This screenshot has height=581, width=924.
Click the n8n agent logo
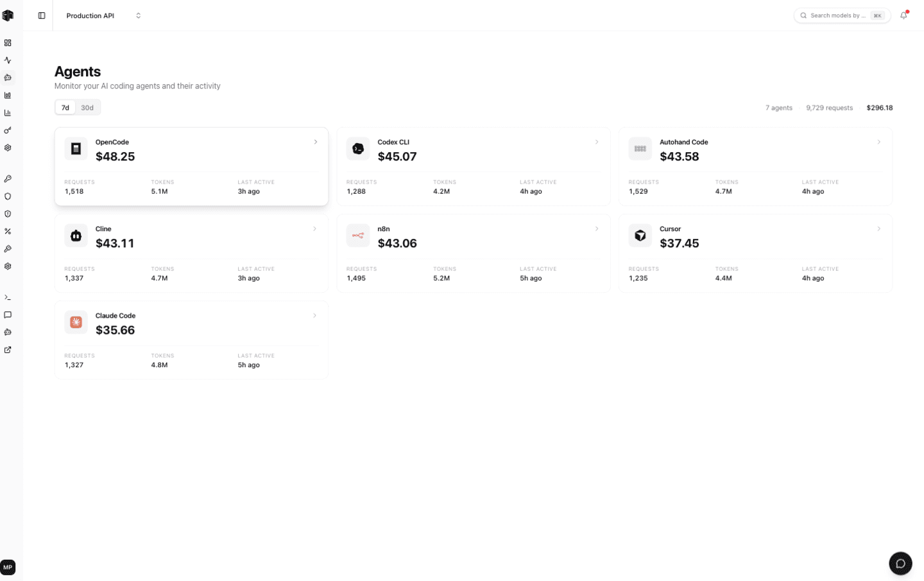pos(358,236)
